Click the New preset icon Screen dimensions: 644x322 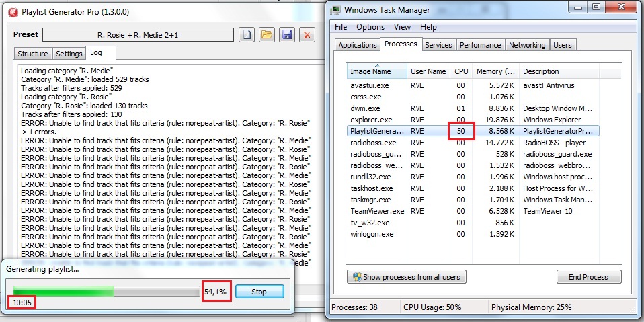click(x=247, y=35)
